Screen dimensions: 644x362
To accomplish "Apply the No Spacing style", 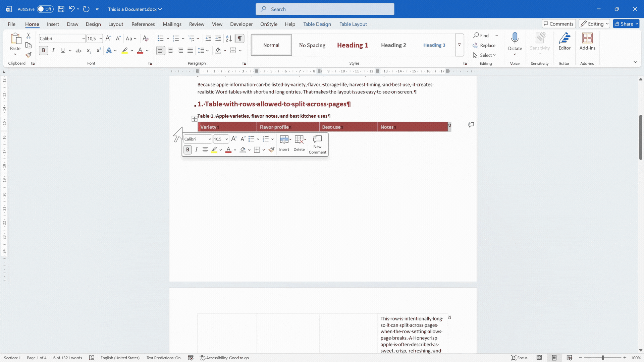I will tap(312, 45).
